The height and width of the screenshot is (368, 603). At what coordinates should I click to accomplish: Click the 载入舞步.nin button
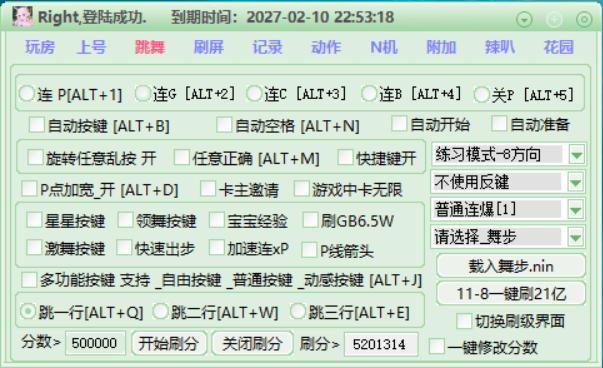(x=511, y=266)
